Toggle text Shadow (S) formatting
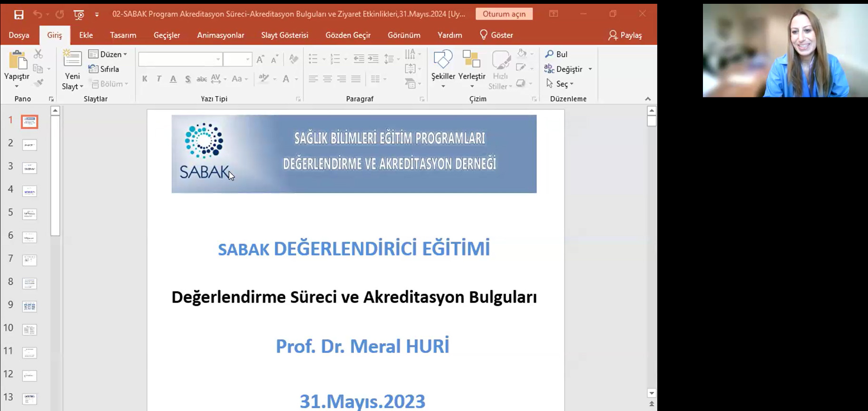The width and height of the screenshot is (868, 411). [x=188, y=79]
